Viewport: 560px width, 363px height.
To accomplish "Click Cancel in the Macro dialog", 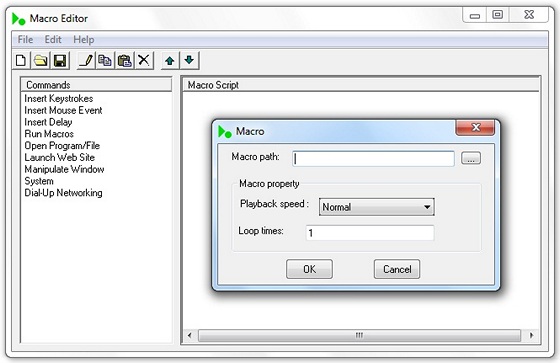I will (x=397, y=269).
